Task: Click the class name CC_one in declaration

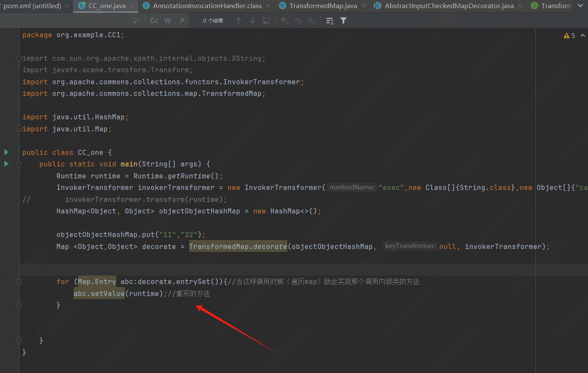Action: pos(90,153)
